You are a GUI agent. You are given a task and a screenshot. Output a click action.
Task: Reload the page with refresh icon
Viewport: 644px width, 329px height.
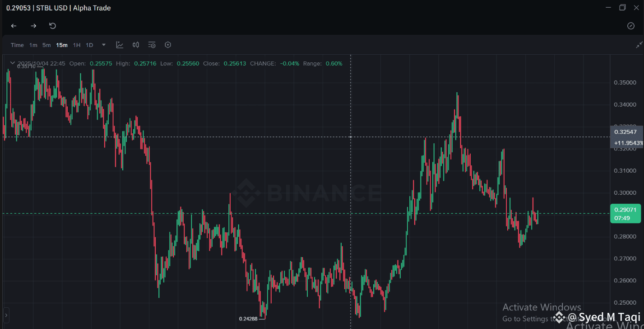pos(52,26)
